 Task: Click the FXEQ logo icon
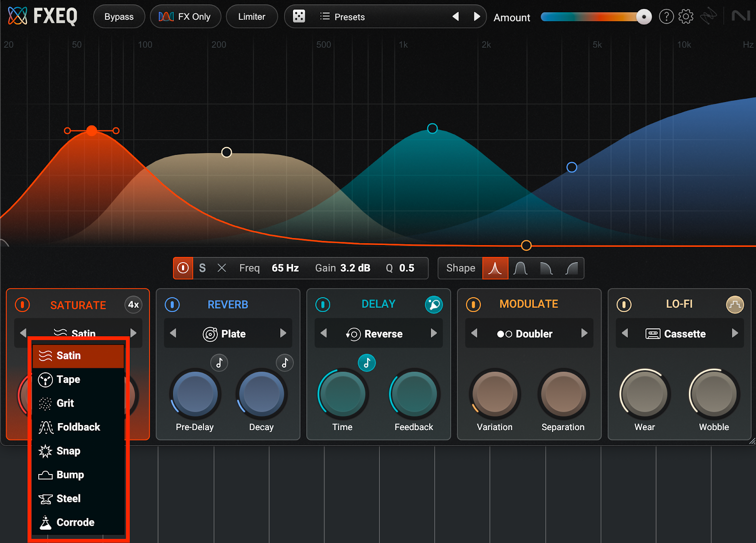pyautogui.click(x=17, y=16)
